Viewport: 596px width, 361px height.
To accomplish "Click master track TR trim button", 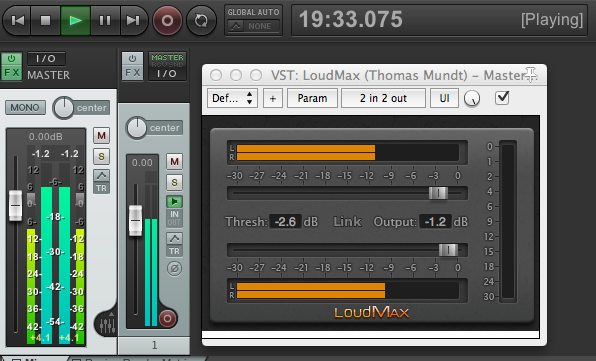I will 101,188.
